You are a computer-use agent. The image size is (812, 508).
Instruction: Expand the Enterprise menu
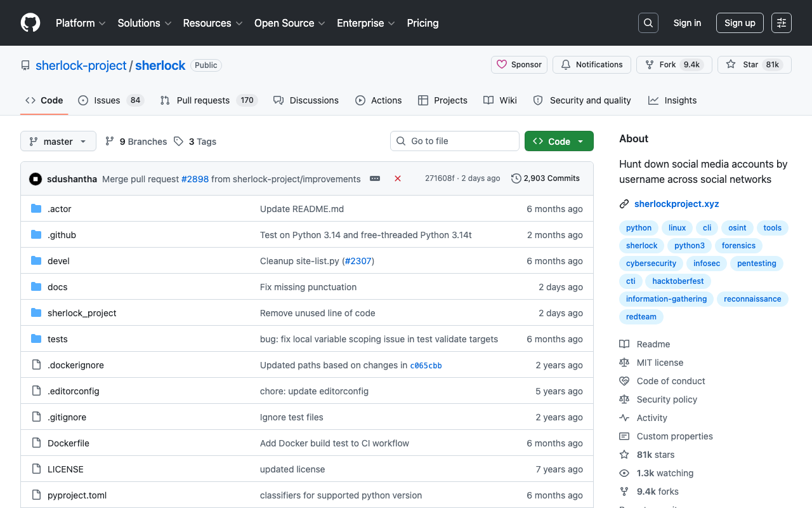[x=366, y=23]
